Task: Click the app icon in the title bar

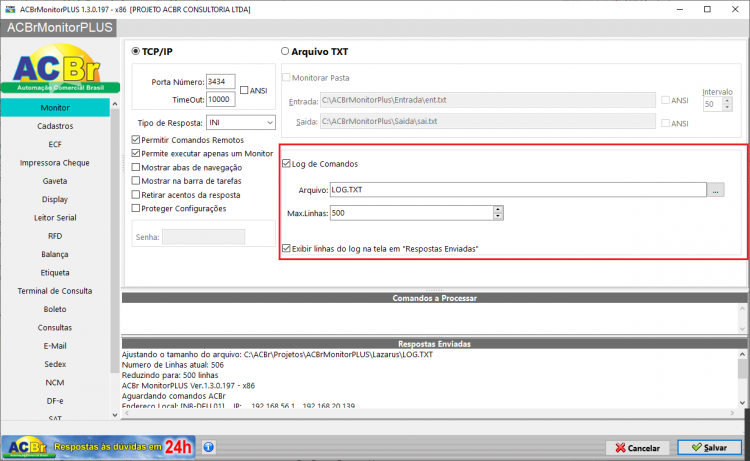Action: tap(10, 9)
